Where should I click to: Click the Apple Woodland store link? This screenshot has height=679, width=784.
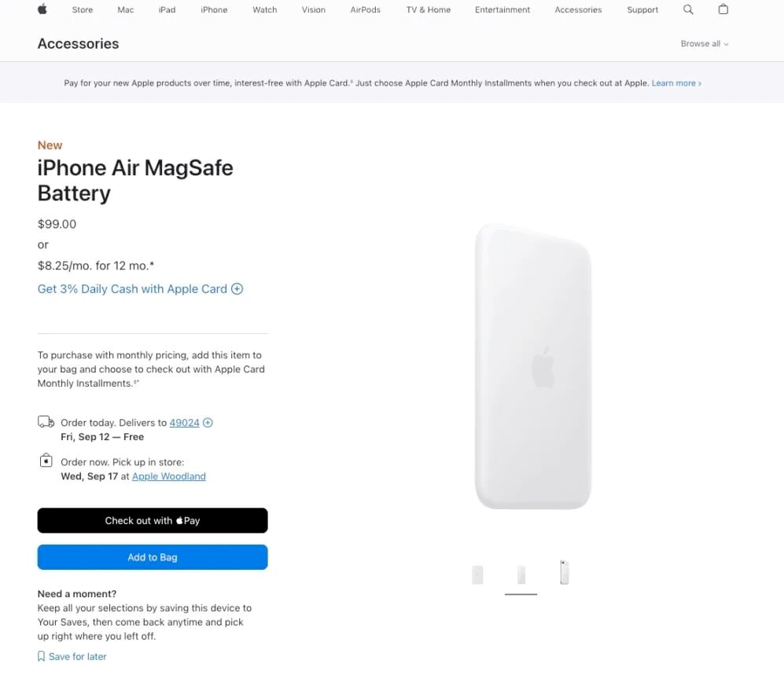tap(168, 475)
